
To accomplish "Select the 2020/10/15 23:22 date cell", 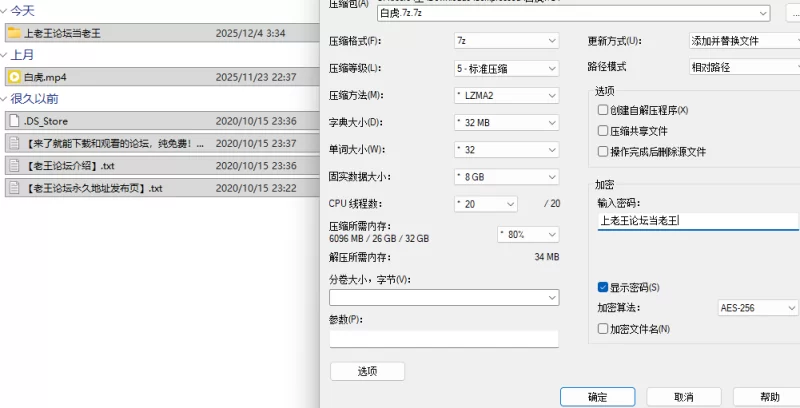I will coord(256,188).
